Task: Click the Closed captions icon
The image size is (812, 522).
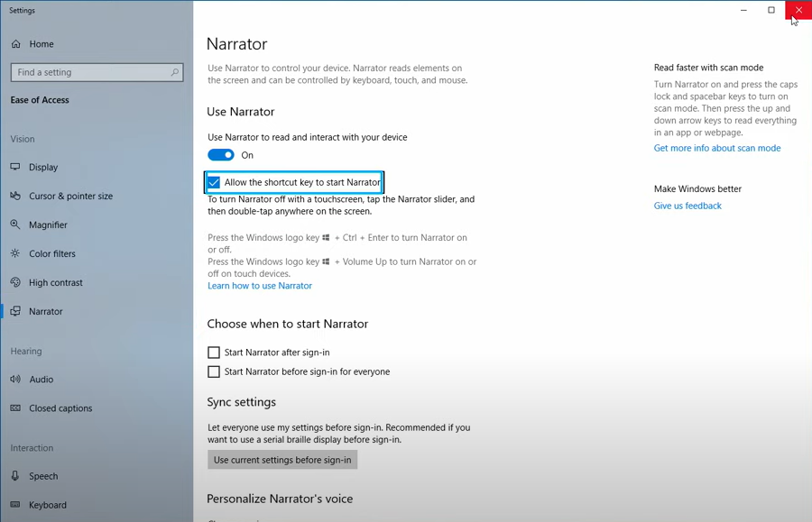Action: point(17,408)
